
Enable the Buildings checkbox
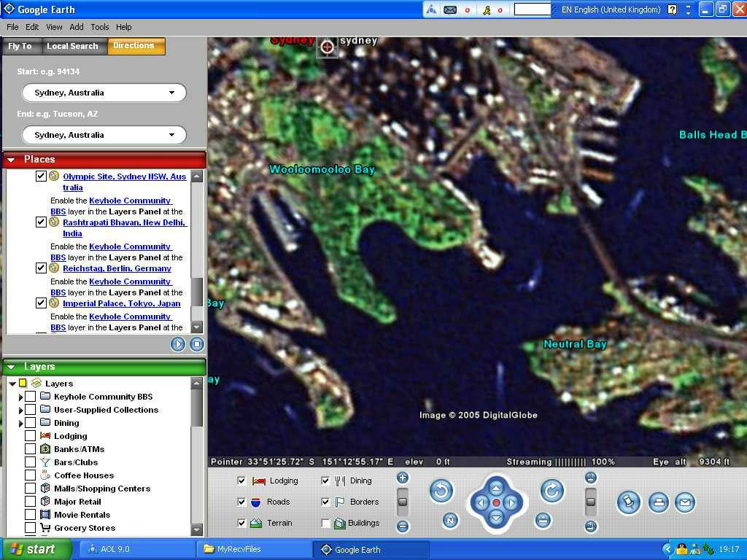(x=325, y=523)
